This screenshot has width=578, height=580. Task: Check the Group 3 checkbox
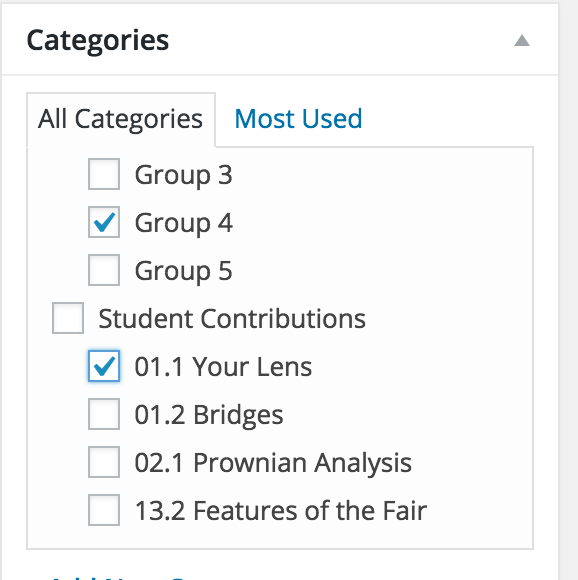[104, 174]
